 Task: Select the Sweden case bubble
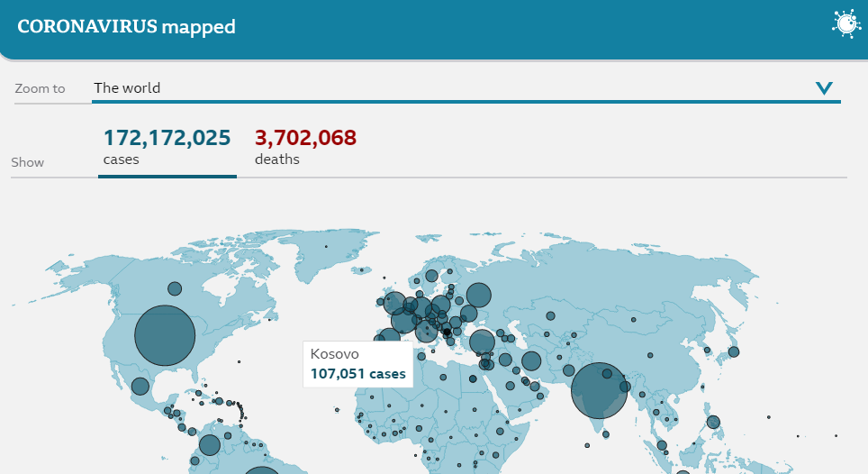[432, 276]
